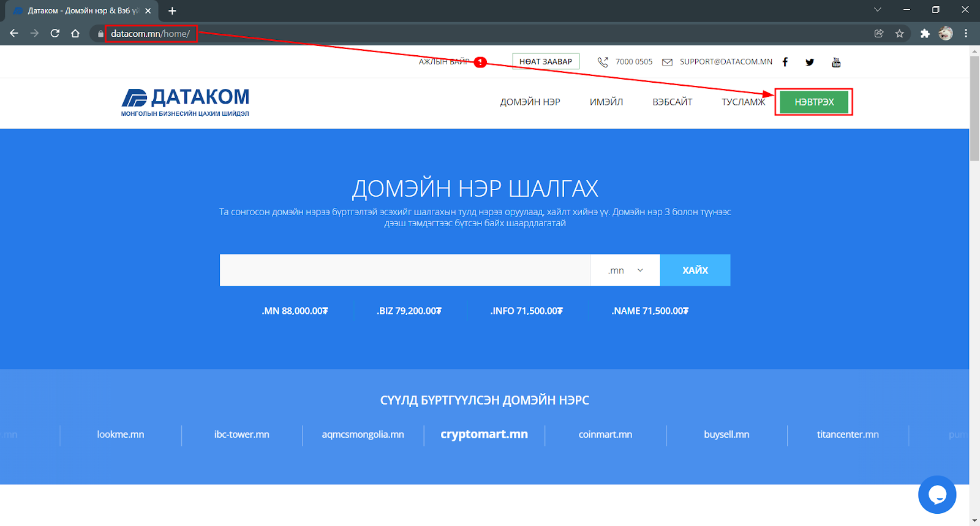
Task: Click the phone icon beside 7000 0505
Action: [603, 62]
